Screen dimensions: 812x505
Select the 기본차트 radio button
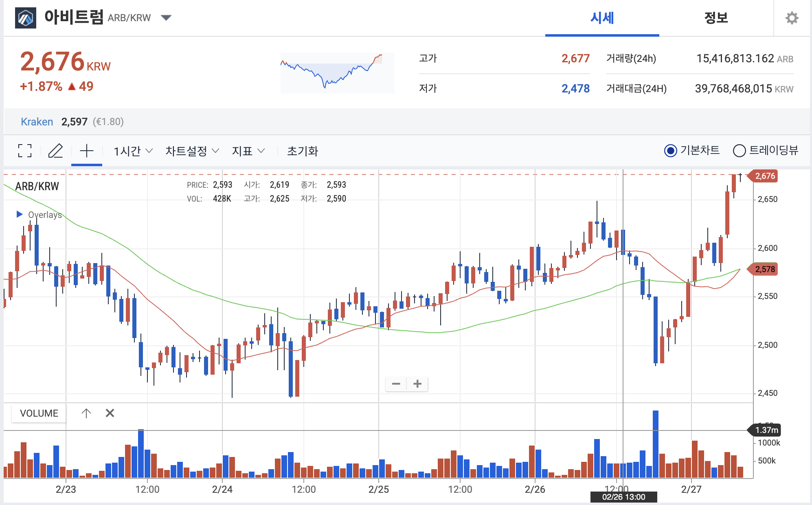pos(670,151)
